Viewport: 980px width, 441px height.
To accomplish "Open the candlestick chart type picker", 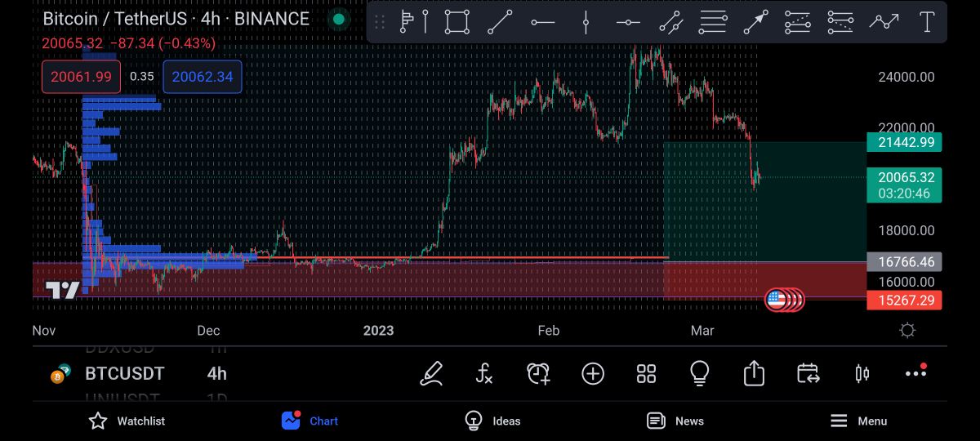I will click(862, 374).
